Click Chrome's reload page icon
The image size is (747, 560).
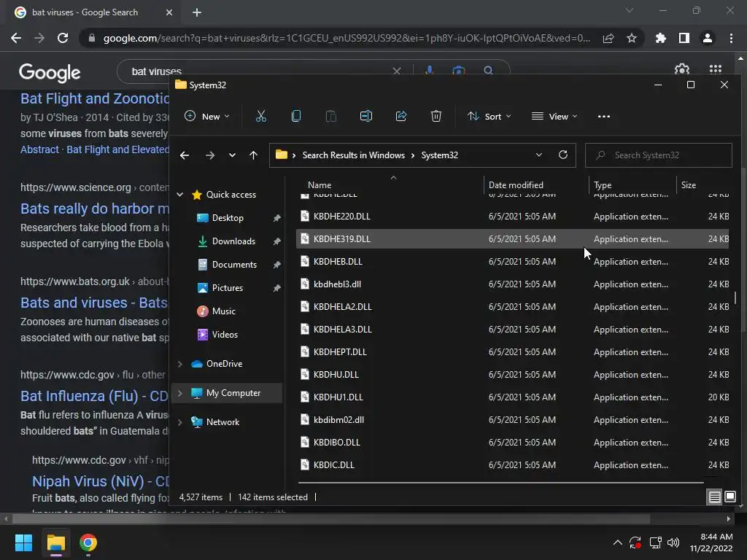click(63, 38)
